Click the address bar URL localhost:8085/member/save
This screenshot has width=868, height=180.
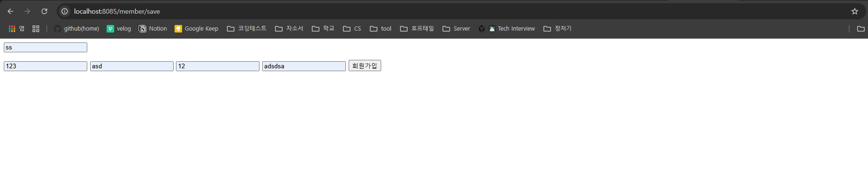click(x=117, y=11)
